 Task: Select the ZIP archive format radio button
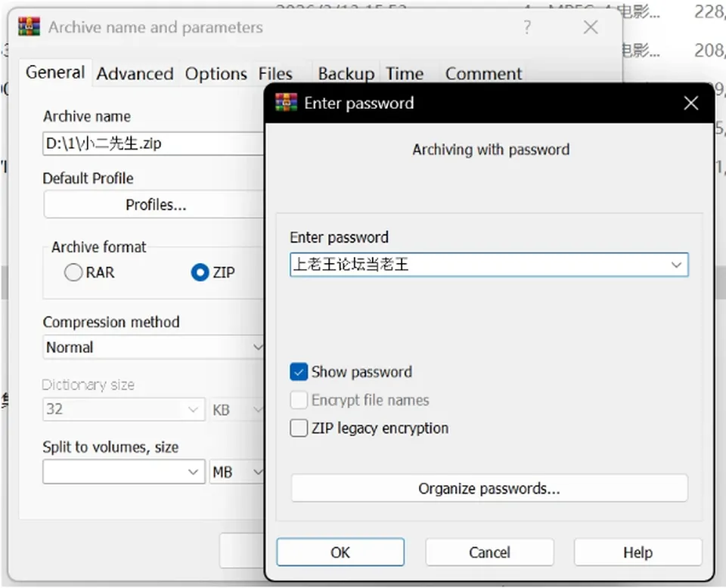200,273
